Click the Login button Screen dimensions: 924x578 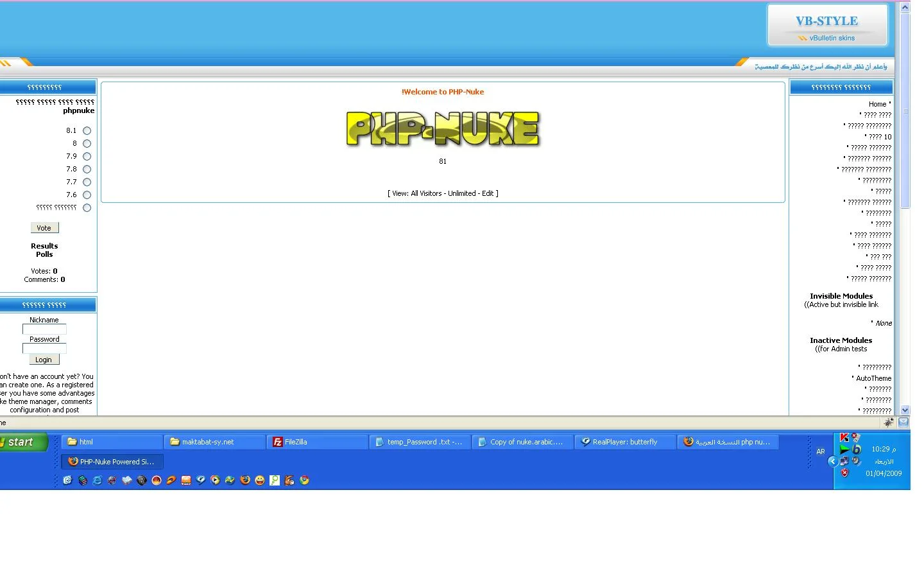click(44, 360)
